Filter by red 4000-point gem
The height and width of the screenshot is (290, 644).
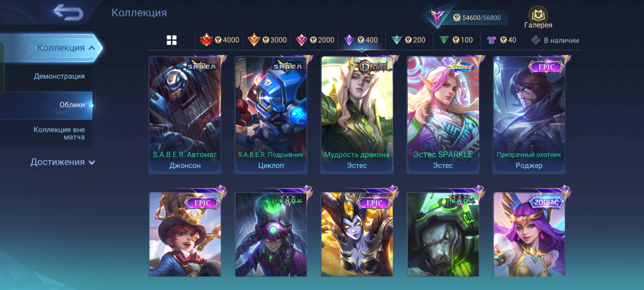(x=219, y=40)
